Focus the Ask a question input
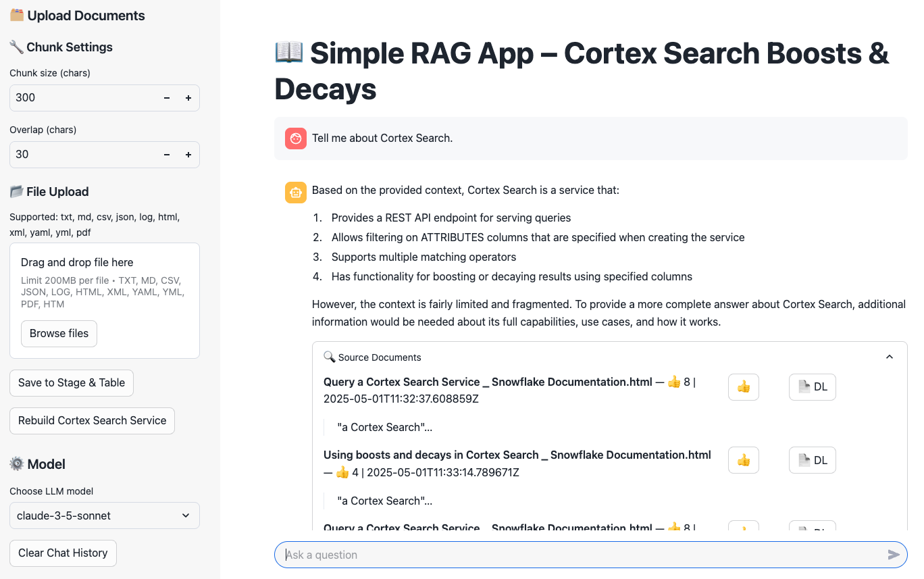The width and height of the screenshot is (924, 579). coord(581,555)
